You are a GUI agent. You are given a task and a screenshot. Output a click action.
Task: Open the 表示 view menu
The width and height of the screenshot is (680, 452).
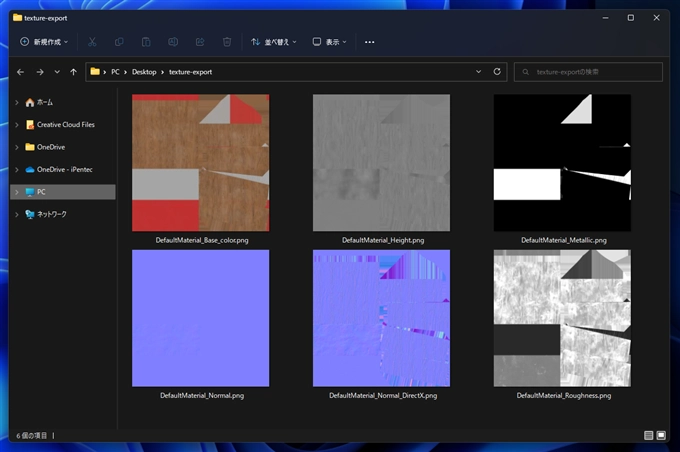coord(329,42)
